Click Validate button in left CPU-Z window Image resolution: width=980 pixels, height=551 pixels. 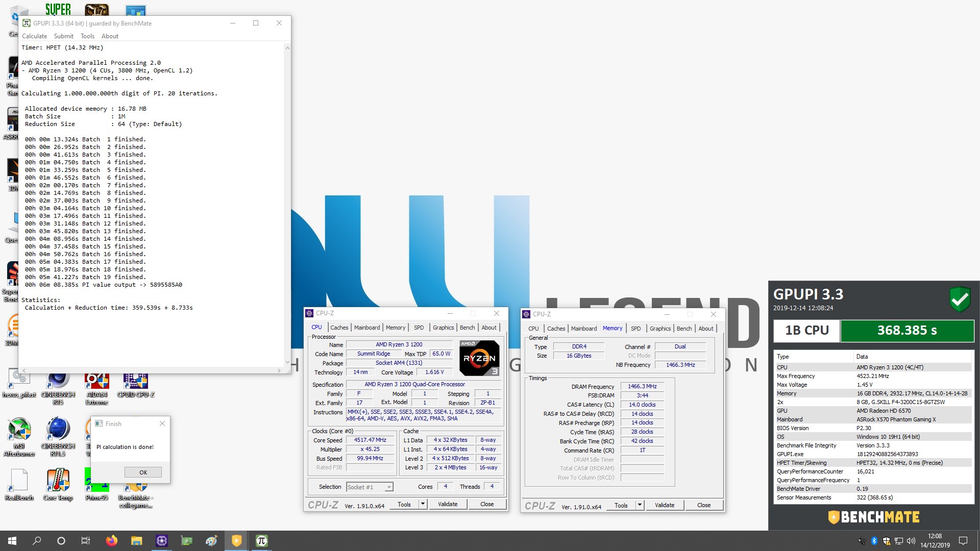(448, 504)
